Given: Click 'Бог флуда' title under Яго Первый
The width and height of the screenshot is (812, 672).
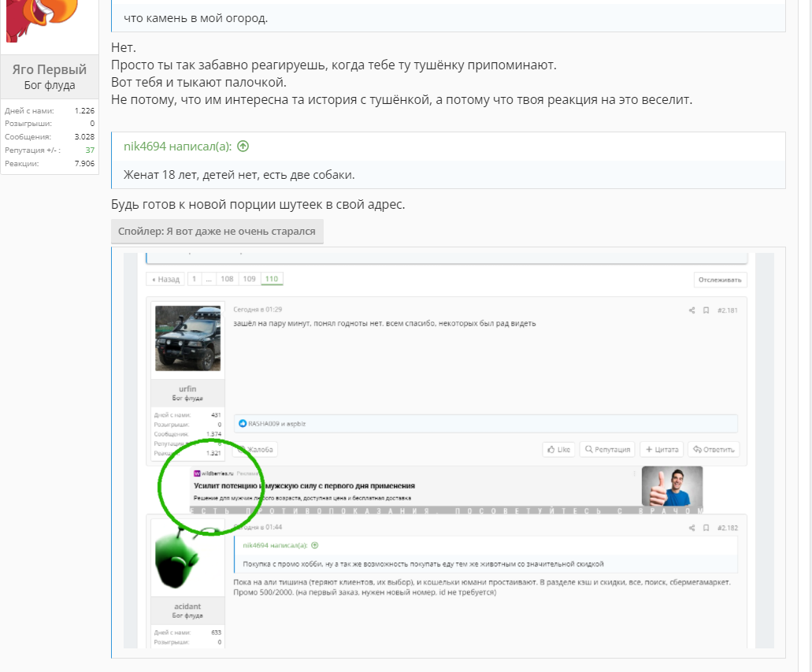Looking at the screenshot, I should tap(50, 85).
